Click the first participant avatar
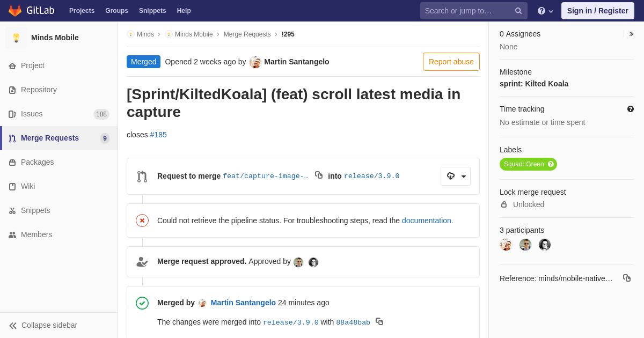The image size is (644, 338). 506,245
